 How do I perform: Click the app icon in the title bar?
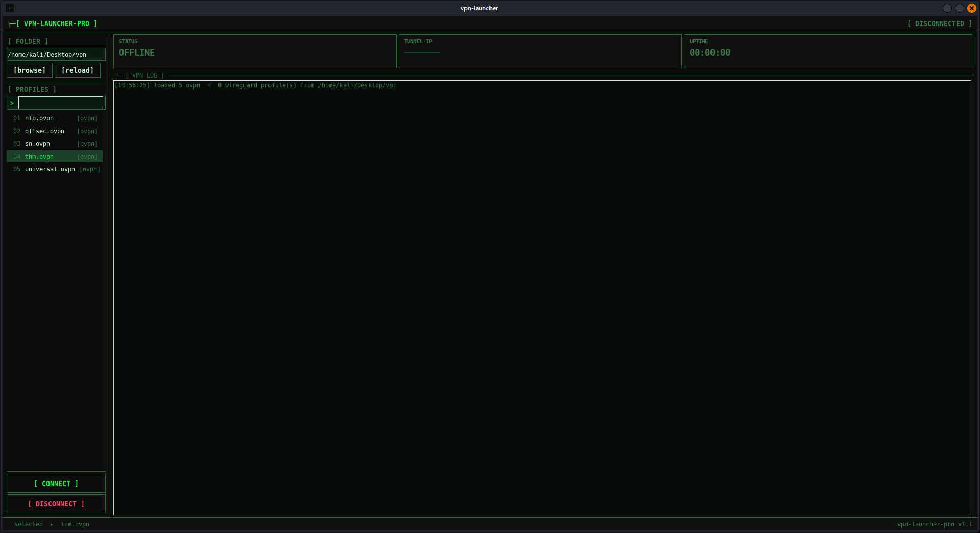[x=10, y=8]
